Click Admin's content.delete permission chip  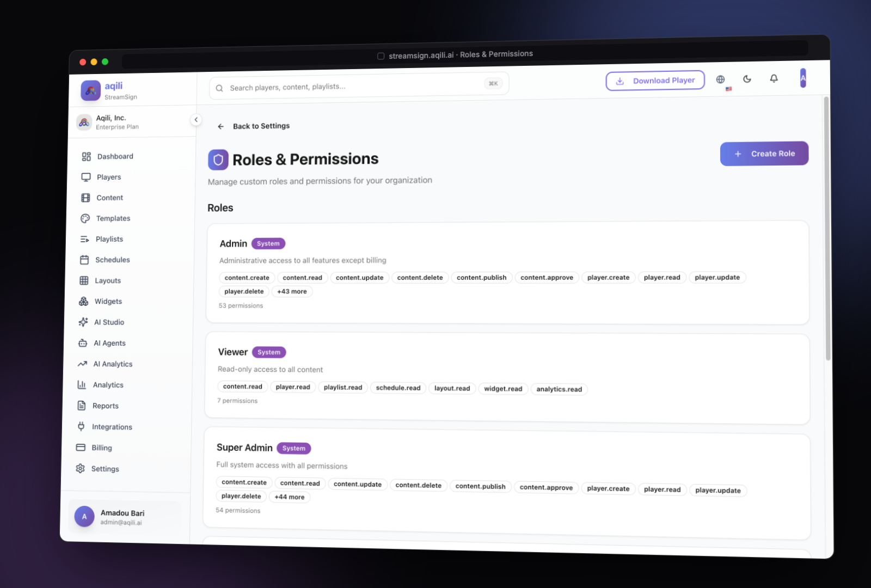click(420, 278)
